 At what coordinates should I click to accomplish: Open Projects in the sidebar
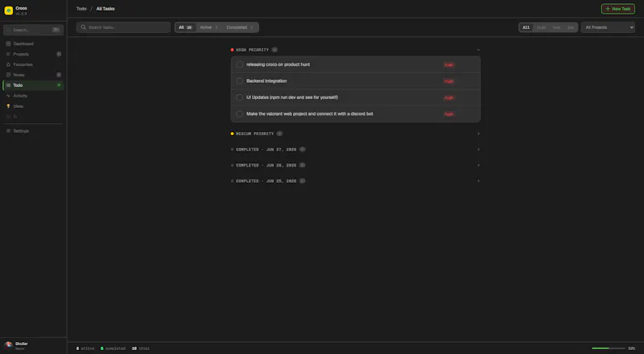pos(33,54)
